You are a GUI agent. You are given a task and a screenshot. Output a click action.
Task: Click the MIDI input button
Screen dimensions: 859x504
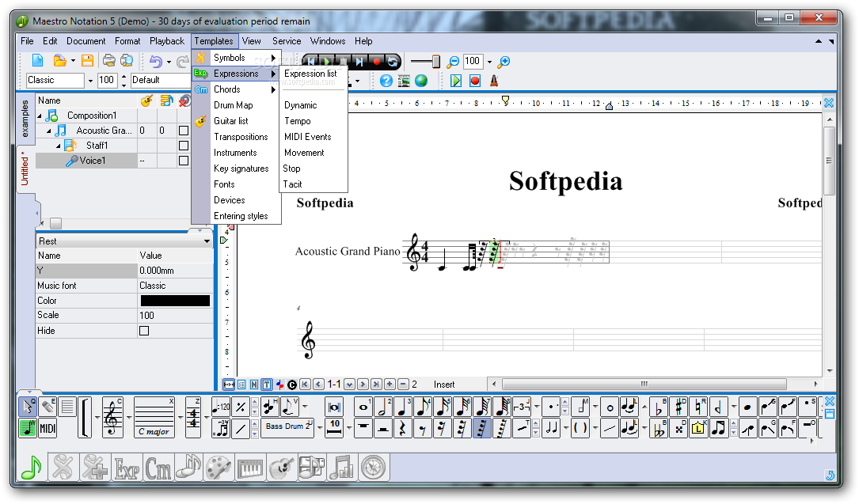pyautogui.click(x=48, y=428)
